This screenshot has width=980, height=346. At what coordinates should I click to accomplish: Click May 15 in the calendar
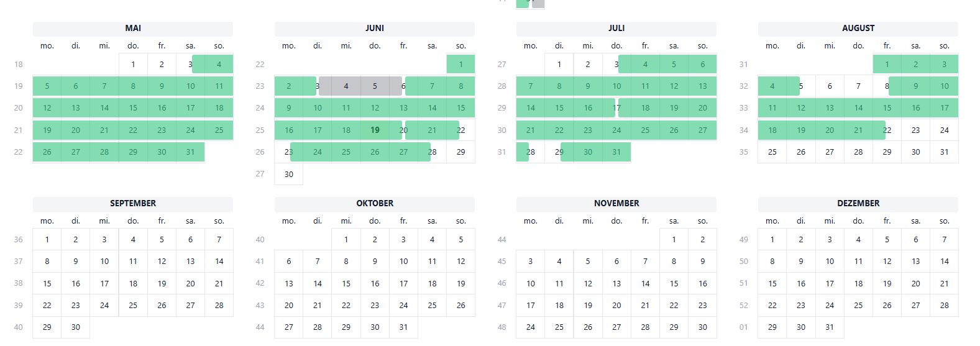(x=133, y=108)
